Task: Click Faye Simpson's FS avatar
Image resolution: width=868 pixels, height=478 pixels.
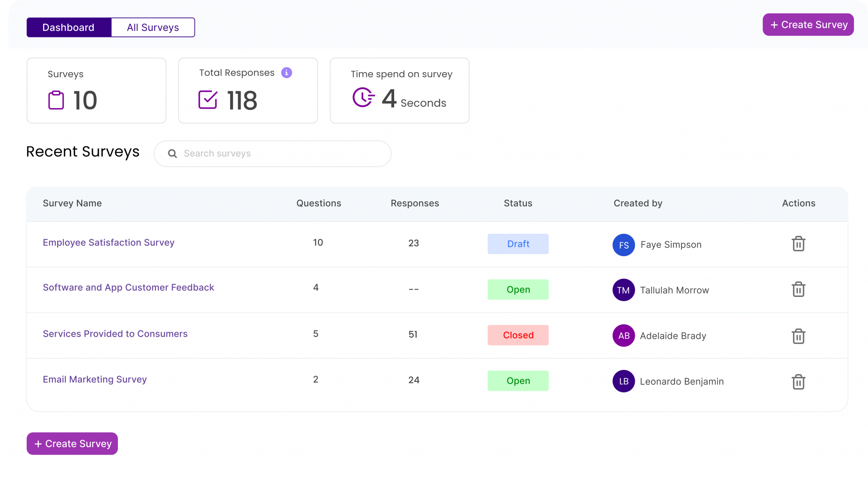Action: (x=623, y=245)
